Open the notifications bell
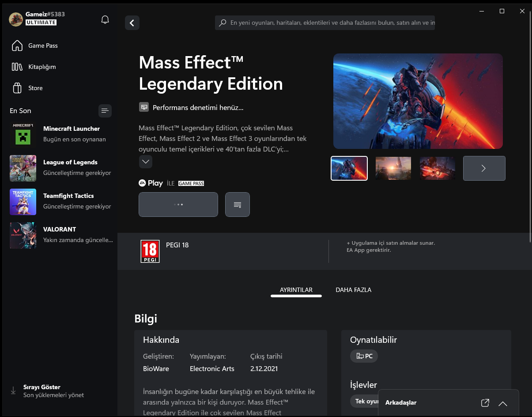 click(x=105, y=19)
